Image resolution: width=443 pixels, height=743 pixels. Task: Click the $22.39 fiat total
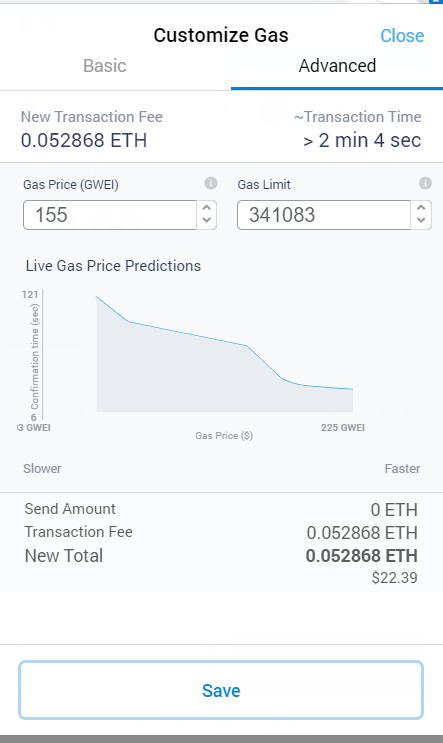[x=395, y=578]
